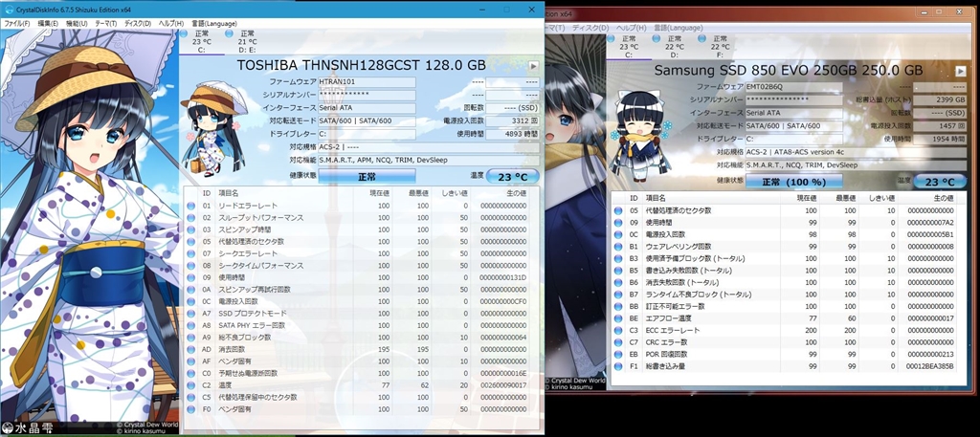Click ドライブレター field C: in Samsung window

(793, 139)
